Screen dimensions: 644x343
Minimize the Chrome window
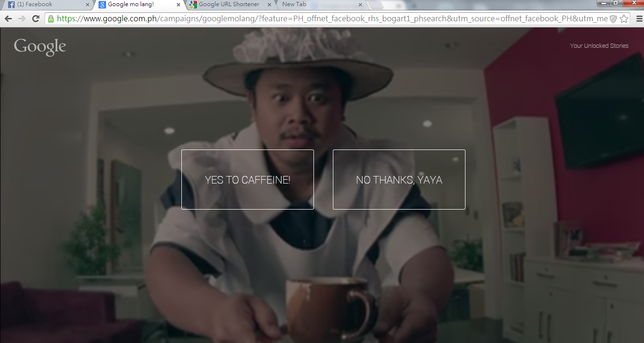[603, 3]
